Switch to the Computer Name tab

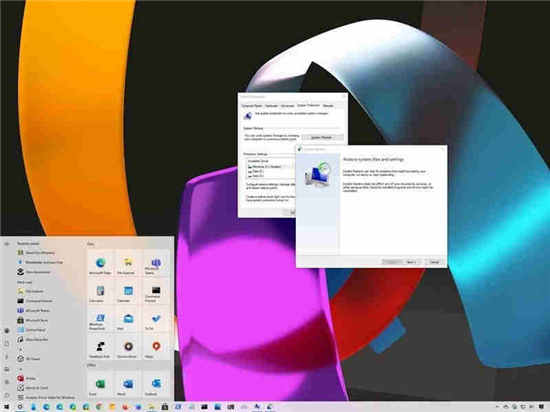tap(251, 106)
